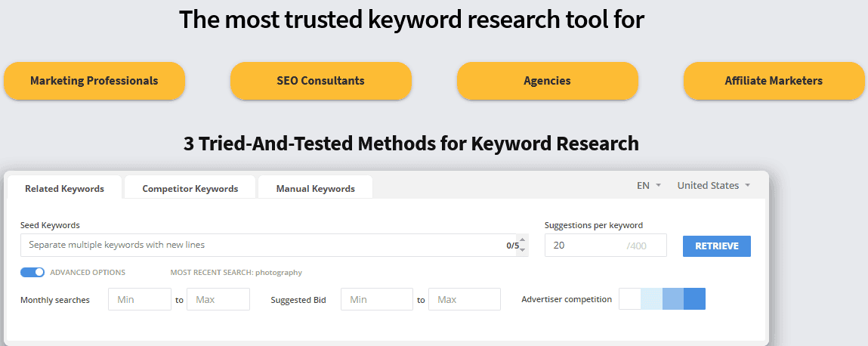
Task: Click the Marketing Professionals button
Action: [94, 81]
